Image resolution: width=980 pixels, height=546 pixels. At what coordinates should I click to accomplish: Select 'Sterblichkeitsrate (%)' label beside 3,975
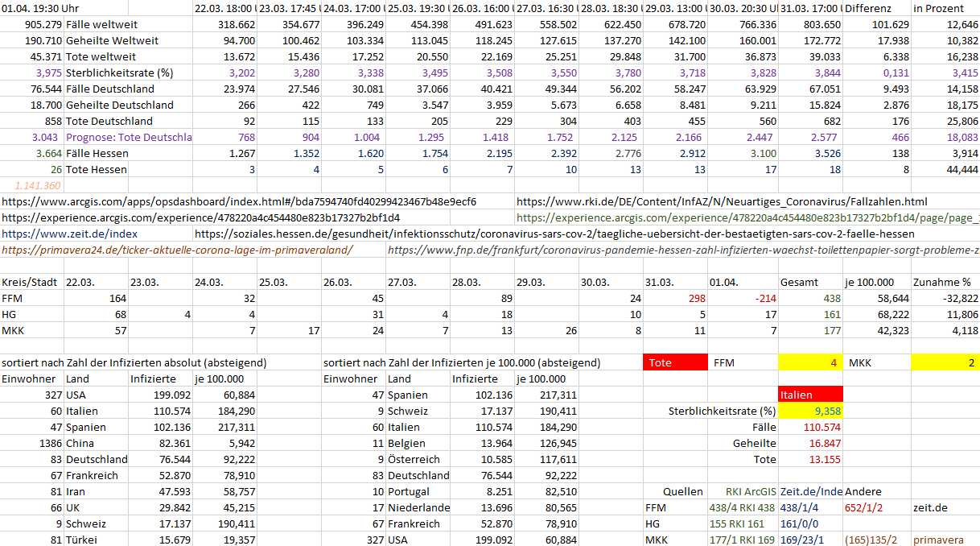coord(120,72)
